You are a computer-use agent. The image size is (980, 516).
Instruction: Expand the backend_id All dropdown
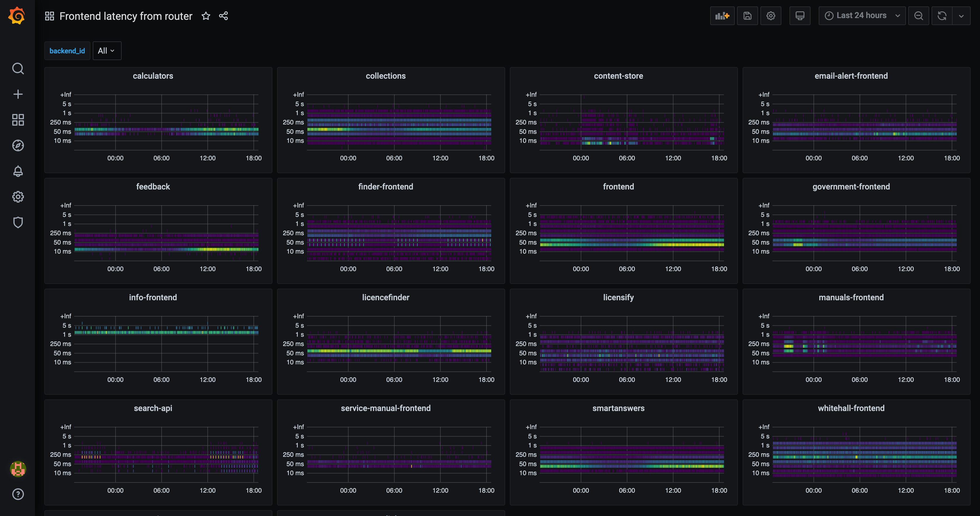click(106, 50)
